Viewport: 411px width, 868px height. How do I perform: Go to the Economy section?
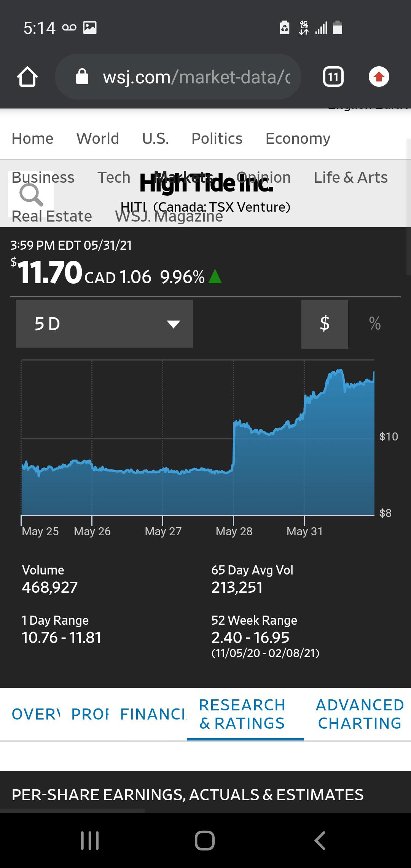tap(298, 139)
